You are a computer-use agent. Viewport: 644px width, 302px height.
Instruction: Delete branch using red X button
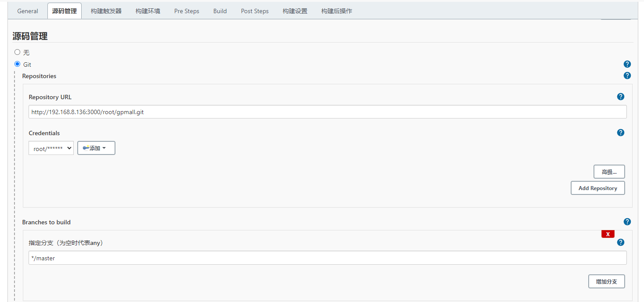tap(608, 234)
